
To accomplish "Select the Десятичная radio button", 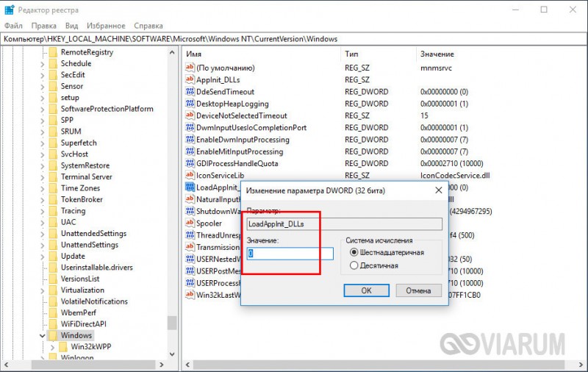I will point(354,265).
